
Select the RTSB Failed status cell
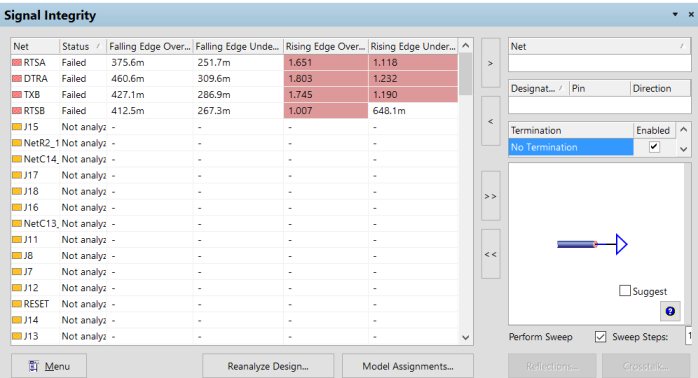click(83, 111)
